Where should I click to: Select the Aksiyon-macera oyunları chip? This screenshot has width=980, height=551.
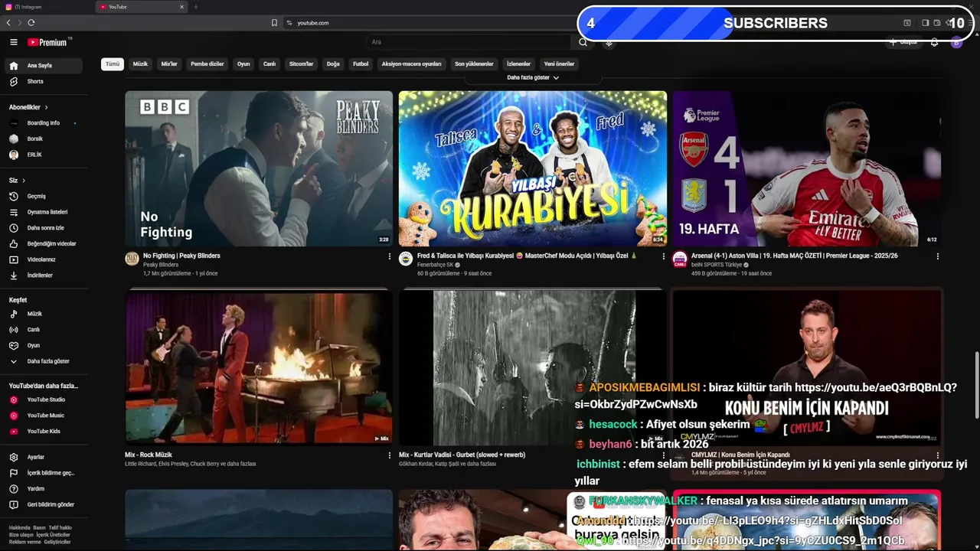point(412,64)
